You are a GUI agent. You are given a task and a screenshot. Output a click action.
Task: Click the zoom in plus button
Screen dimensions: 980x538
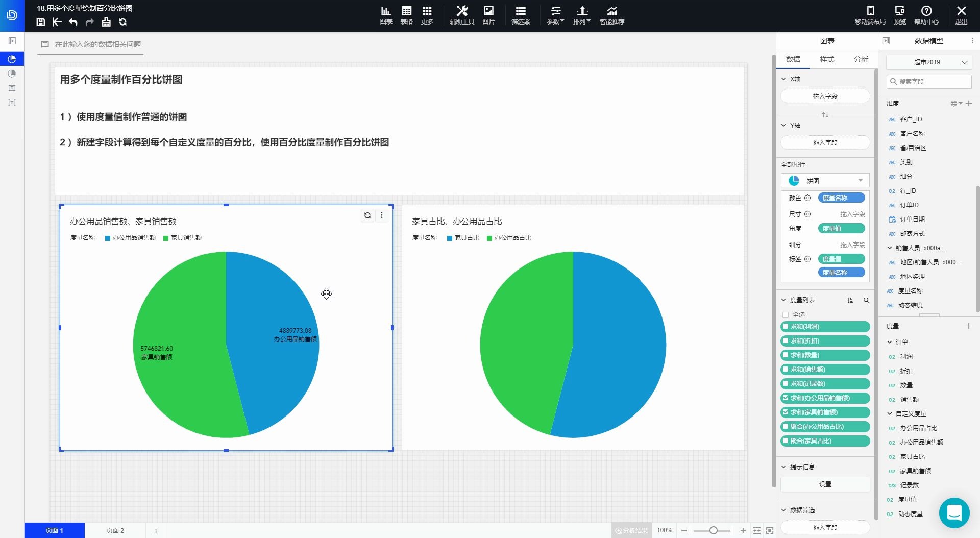[743, 531]
